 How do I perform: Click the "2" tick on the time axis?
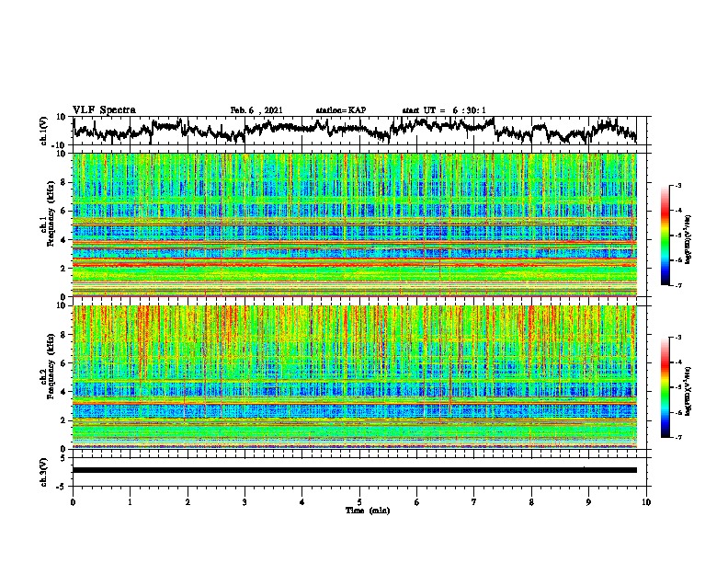click(x=188, y=502)
